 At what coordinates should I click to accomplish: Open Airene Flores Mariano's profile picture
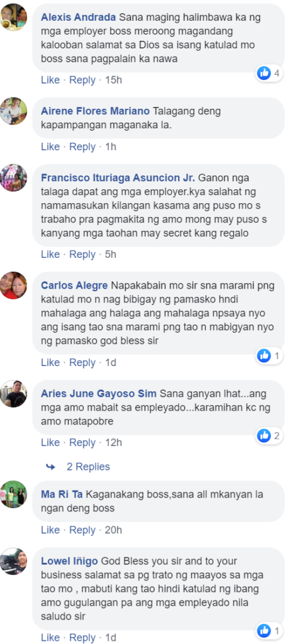(14, 111)
